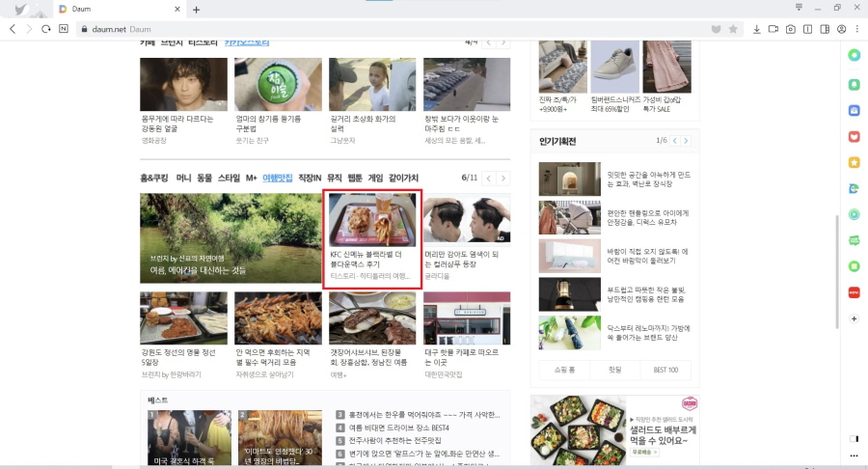Go to next page of 인기기획전 1/6

pyautogui.click(x=686, y=141)
